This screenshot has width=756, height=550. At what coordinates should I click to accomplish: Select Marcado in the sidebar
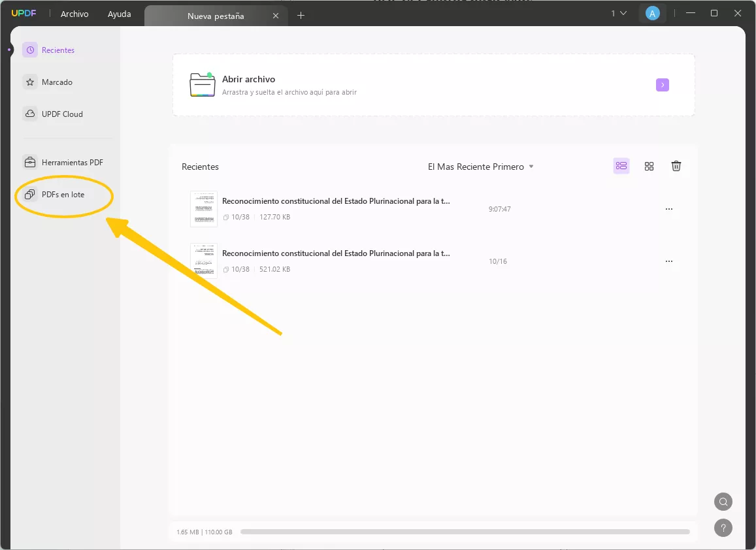[58, 82]
